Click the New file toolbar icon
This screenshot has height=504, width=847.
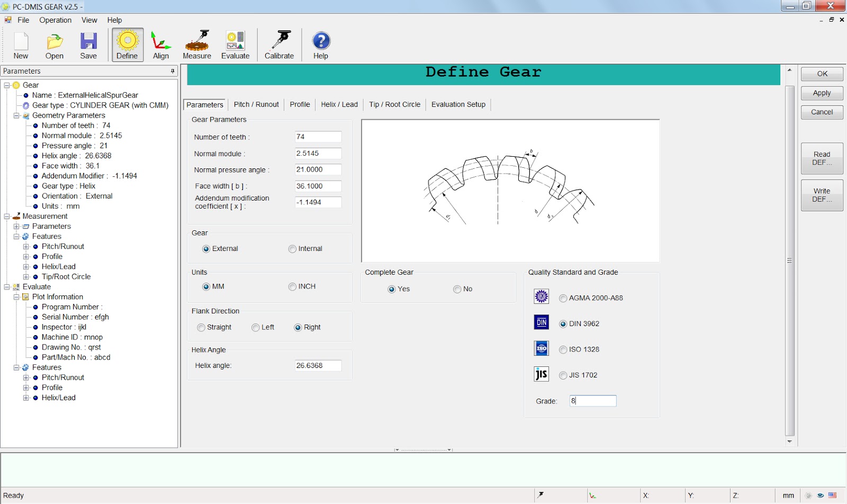[x=21, y=41]
